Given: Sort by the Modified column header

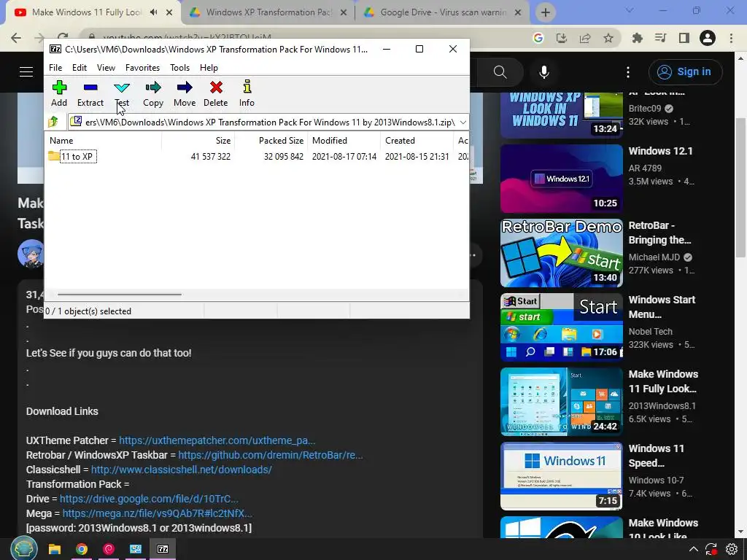Looking at the screenshot, I should [344, 141].
